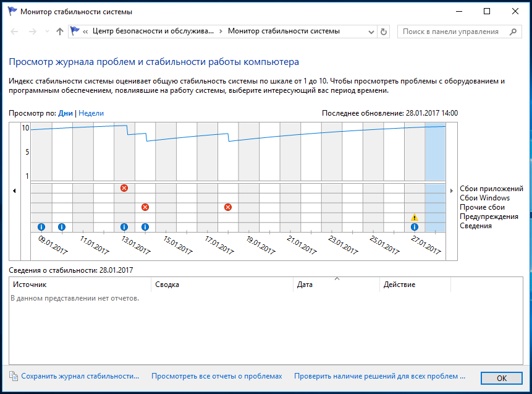The image size is (532, 394).
Task: Click the information icon on 09.01.2017
Action: click(41, 227)
